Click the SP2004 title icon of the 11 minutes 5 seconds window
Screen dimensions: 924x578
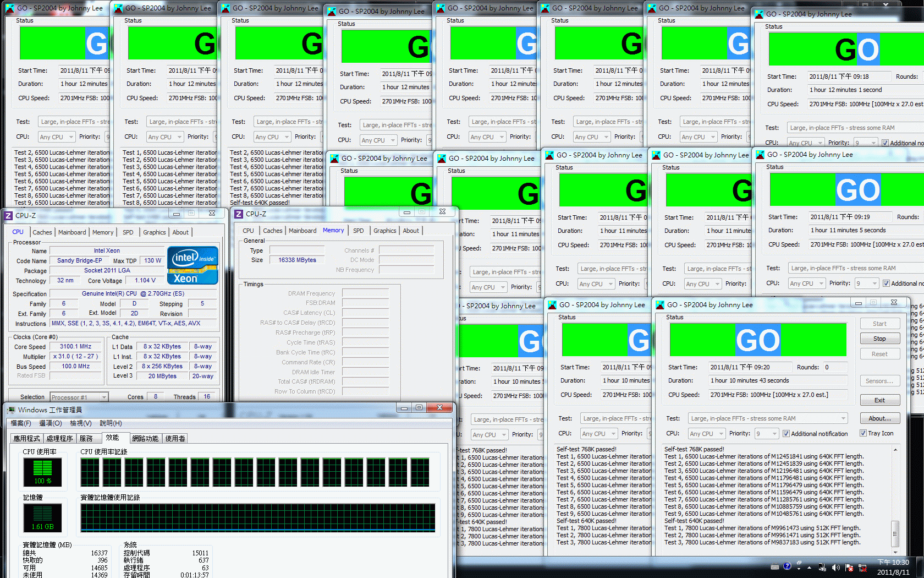(760, 155)
